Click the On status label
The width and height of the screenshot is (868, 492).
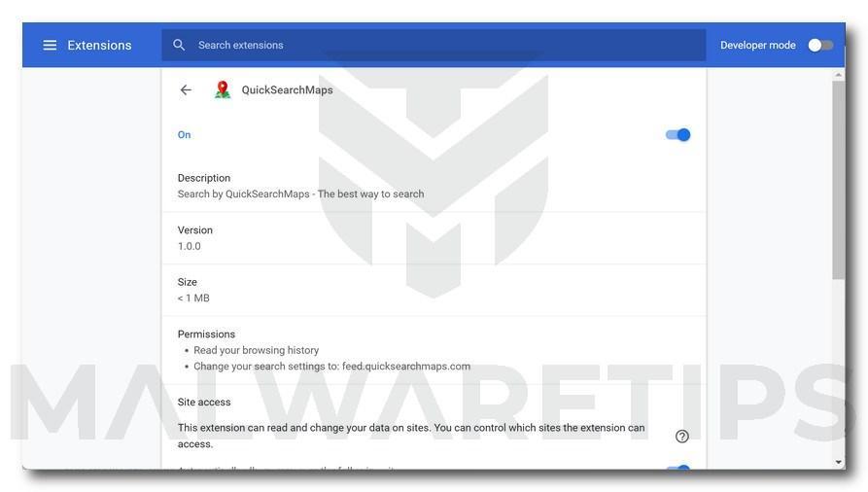pyautogui.click(x=184, y=134)
